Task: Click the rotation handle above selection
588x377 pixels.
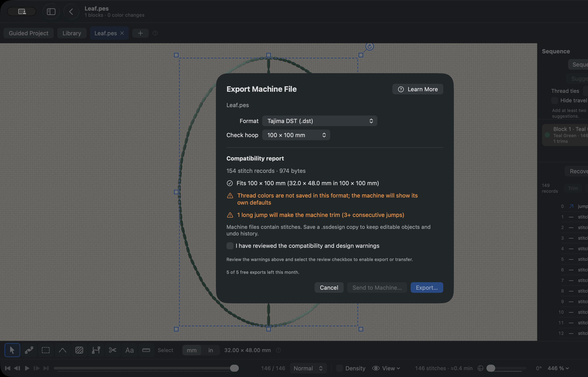Action: (370, 46)
